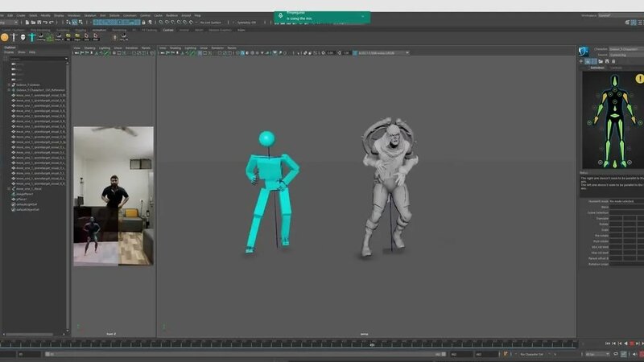Open the Windows menu

74,15
